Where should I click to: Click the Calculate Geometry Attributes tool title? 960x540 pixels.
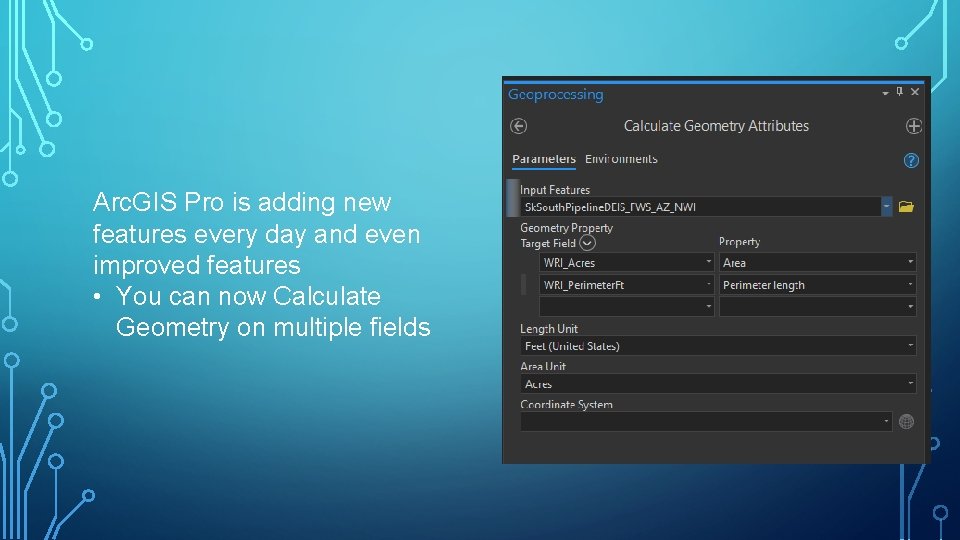(716, 126)
